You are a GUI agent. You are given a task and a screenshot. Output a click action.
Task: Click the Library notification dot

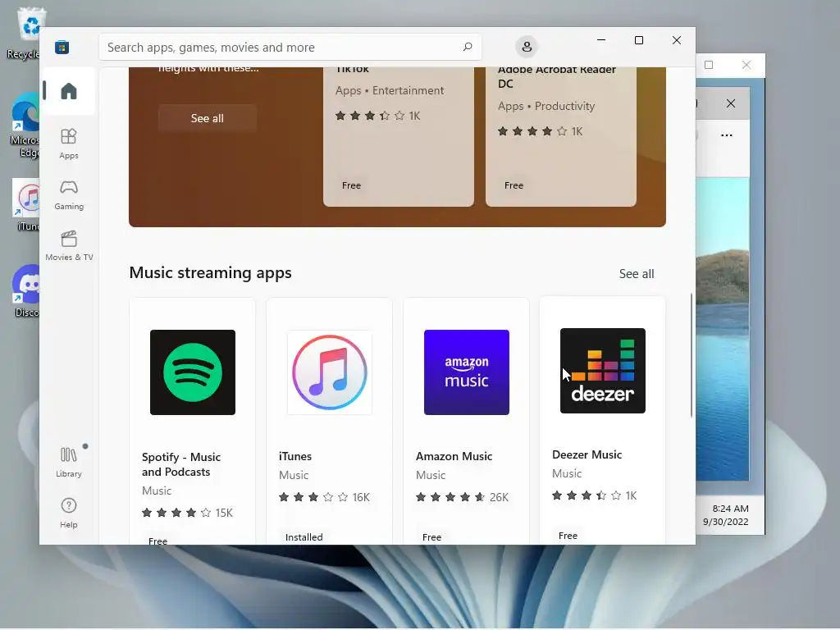point(85,446)
